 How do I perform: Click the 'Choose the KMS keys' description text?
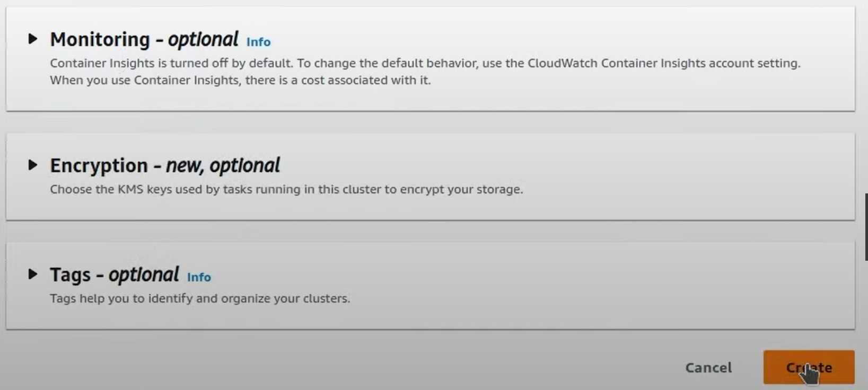[x=286, y=189]
